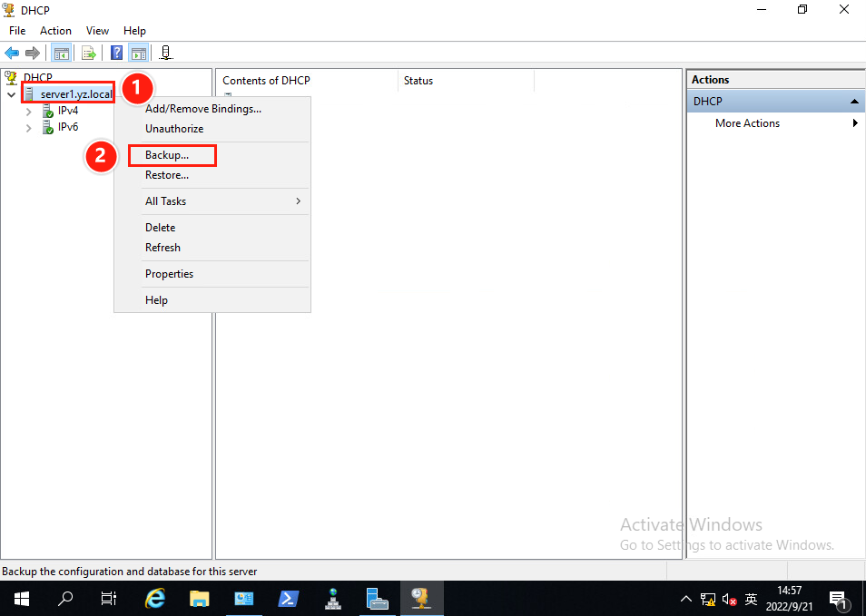866x616 pixels.
Task: Expand the IPv6 tree node
Action: coord(28,127)
